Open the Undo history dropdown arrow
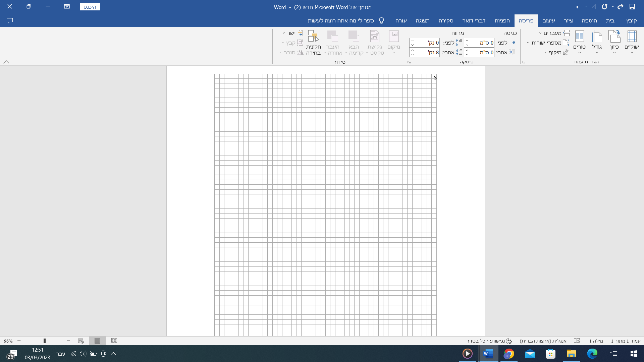This screenshot has height=362, width=644. pyautogui.click(x=613, y=7)
